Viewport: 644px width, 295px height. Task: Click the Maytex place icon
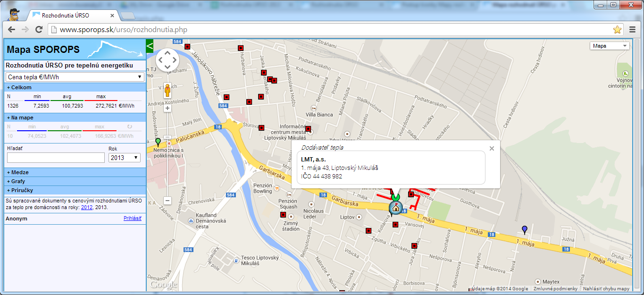pyautogui.click(x=538, y=282)
